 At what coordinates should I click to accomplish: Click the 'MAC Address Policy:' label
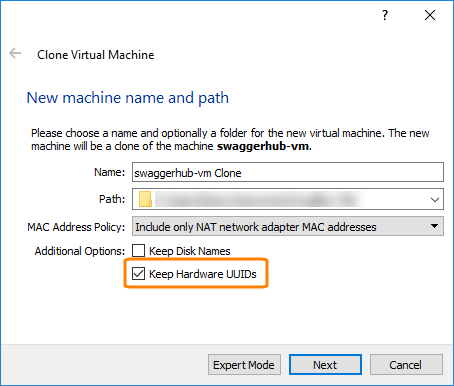76,227
